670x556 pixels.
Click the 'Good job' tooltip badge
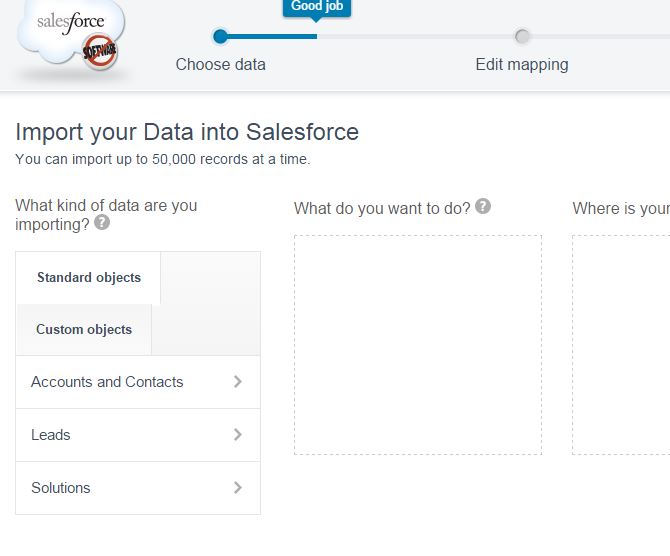[x=317, y=8]
